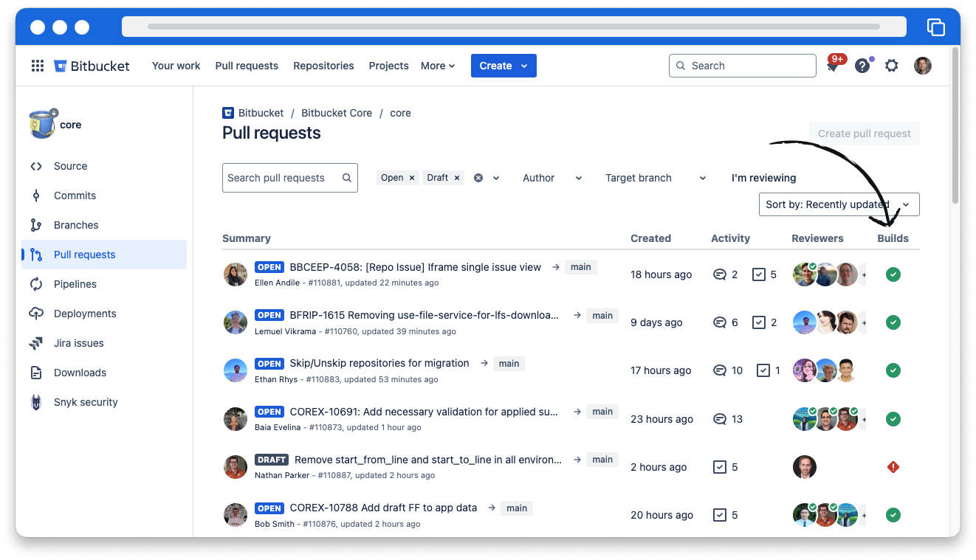Click the Create pull request button
Image resolution: width=976 pixels, height=560 pixels.
[x=865, y=134]
